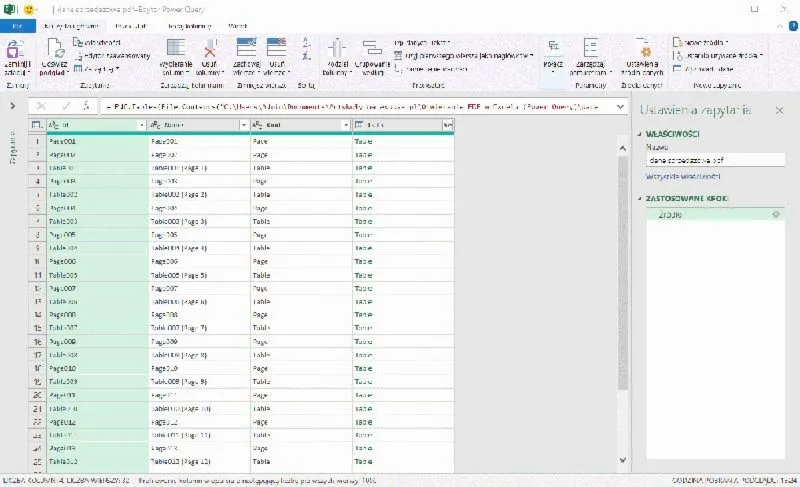The width and height of the screenshot is (800, 487).
Task: Click Użyj pierwszego wiersza jako nagłówków
Action: [x=464, y=55]
